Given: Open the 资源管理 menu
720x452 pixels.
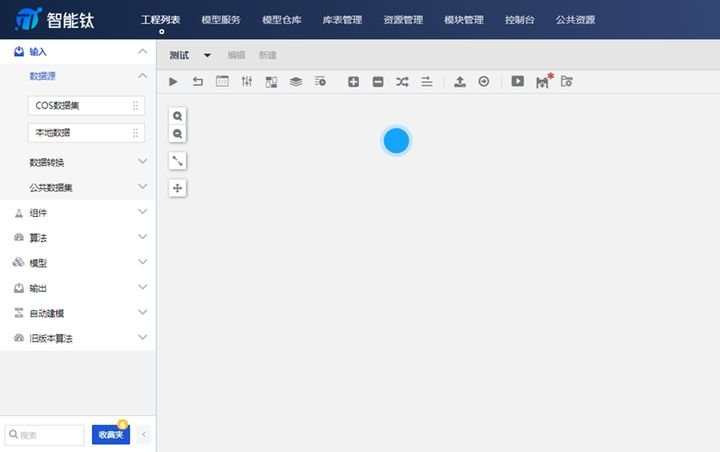Looking at the screenshot, I should [x=403, y=20].
